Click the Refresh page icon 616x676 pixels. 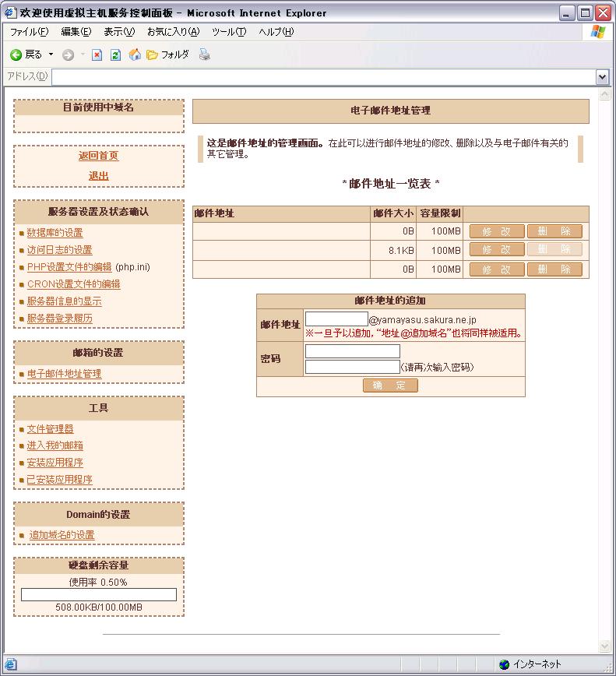point(115,55)
